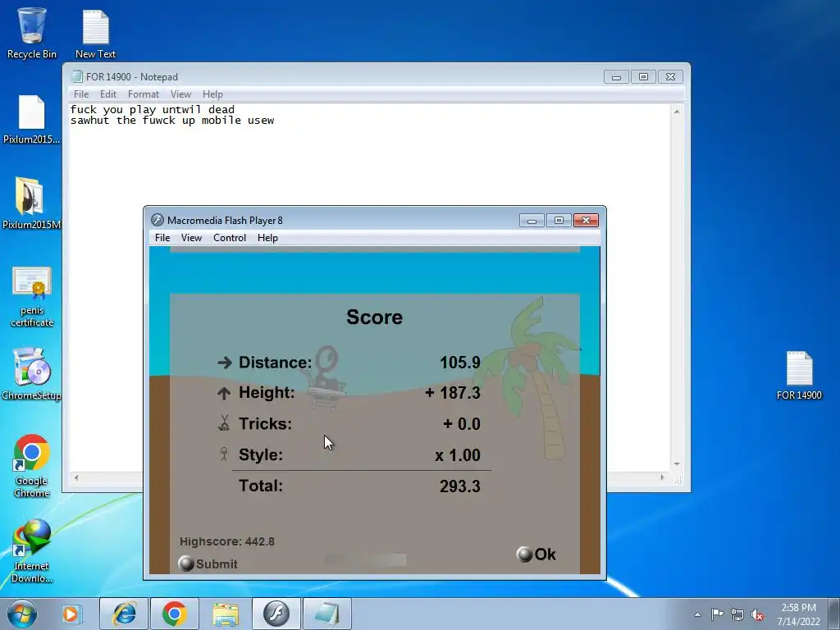Click the Distance arrow icon
This screenshot has height=630, width=840.
tap(225, 363)
